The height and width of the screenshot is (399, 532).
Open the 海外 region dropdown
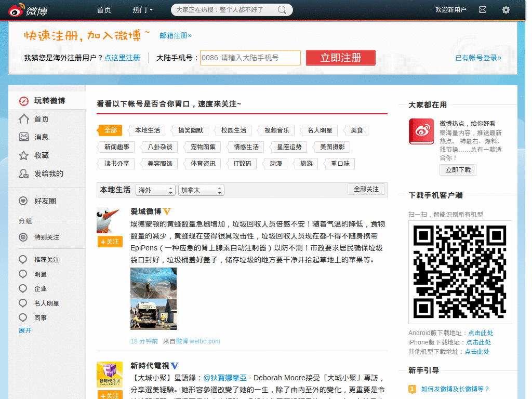(x=155, y=190)
